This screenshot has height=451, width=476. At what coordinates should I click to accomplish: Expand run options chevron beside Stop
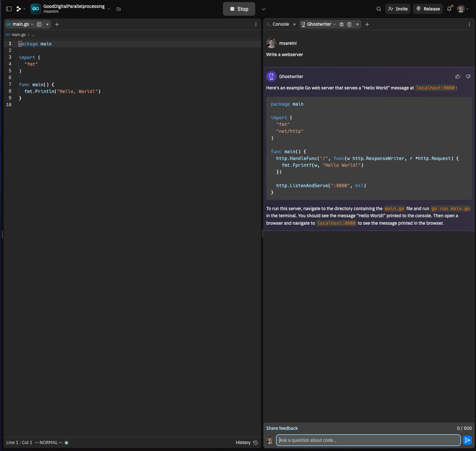pos(264,9)
